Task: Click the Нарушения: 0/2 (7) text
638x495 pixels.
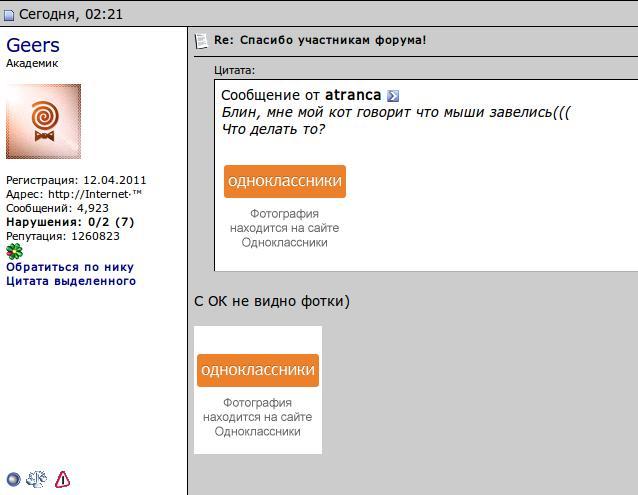Action: [x=70, y=222]
